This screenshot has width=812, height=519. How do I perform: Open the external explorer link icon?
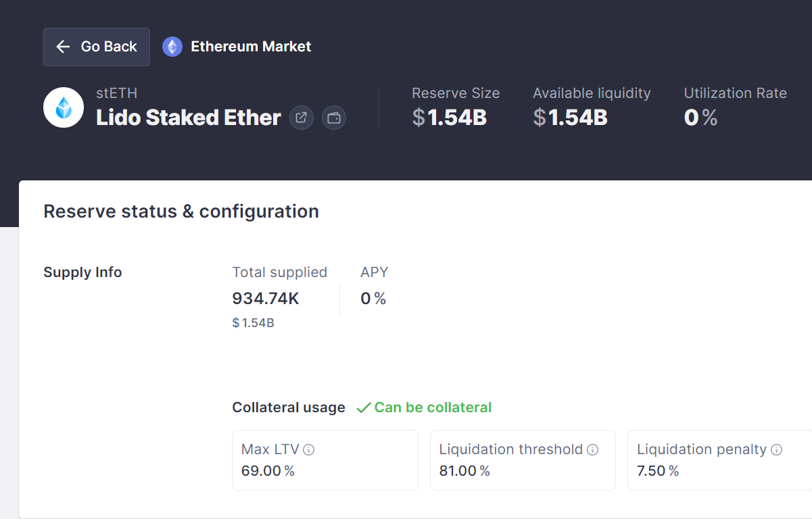pyautogui.click(x=302, y=118)
